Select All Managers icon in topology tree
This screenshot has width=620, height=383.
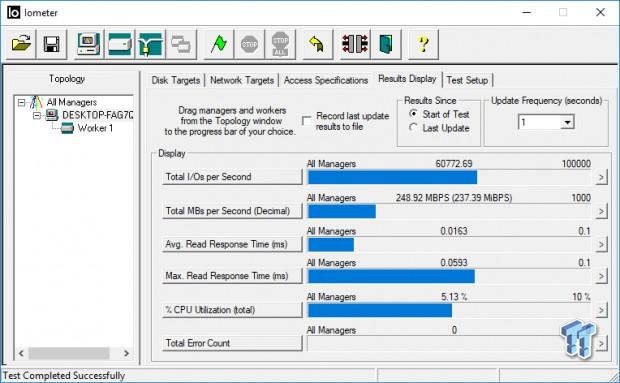(x=36, y=102)
